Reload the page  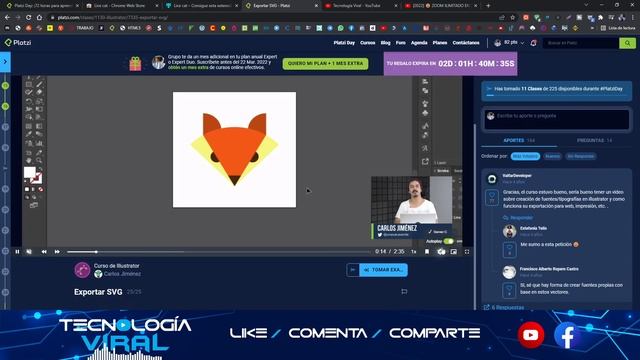tap(28, 18)
